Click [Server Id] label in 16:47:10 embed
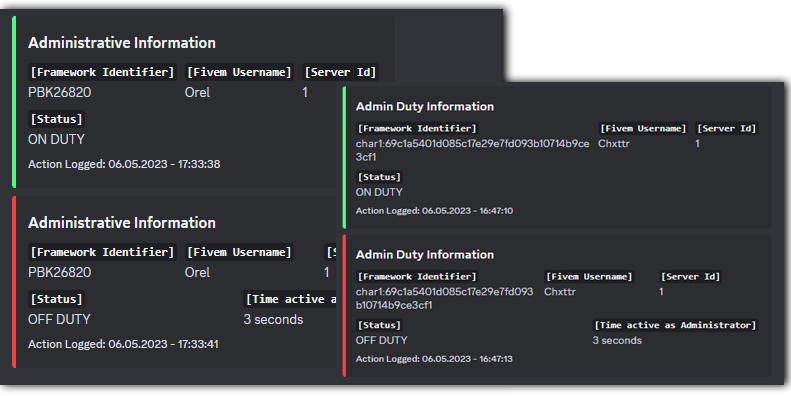The image size is (791, 396). (x=726, y=129)
